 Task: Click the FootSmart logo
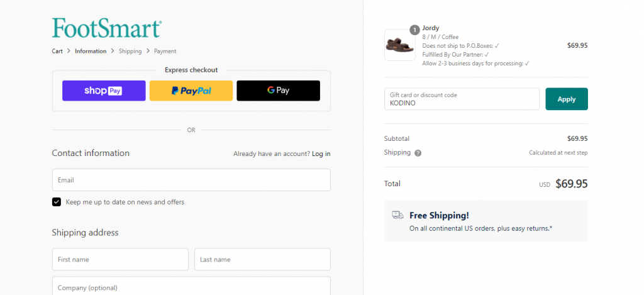(x=107, y=28)
